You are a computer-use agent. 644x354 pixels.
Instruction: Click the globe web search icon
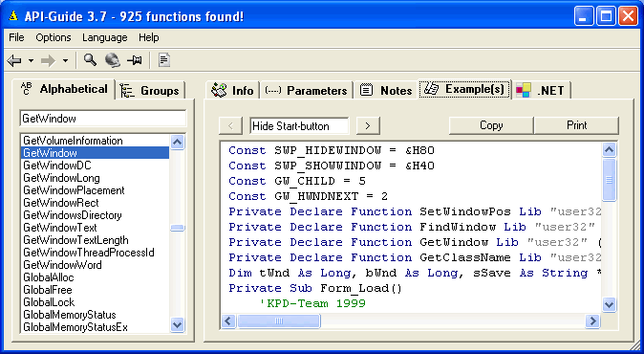(x=112, y=60)
